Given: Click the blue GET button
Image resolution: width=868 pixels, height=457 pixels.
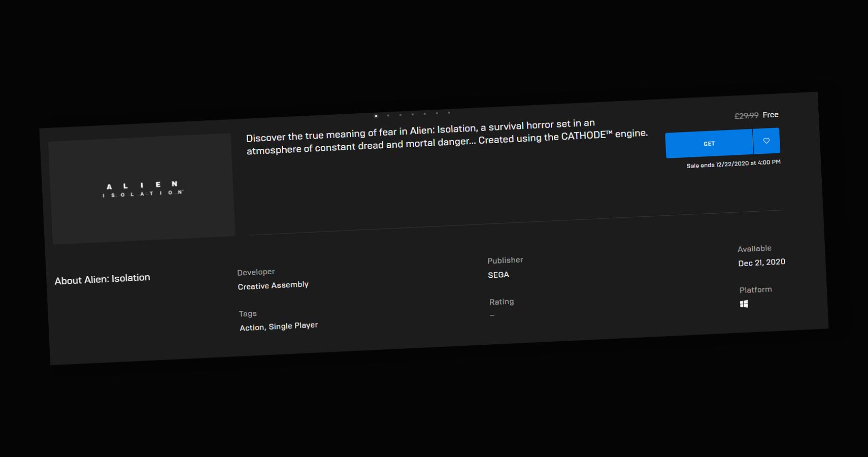Looking at the screenshot, I should 709,144.
